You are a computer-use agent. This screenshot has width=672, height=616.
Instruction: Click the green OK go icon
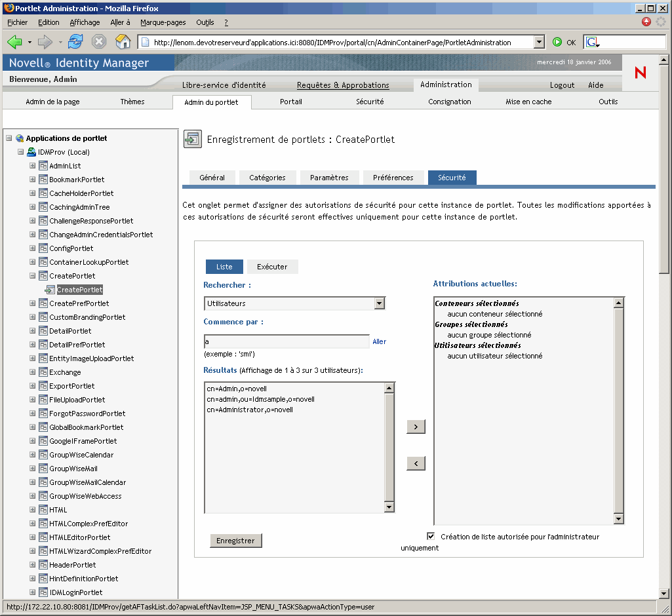tap(557, 42)
